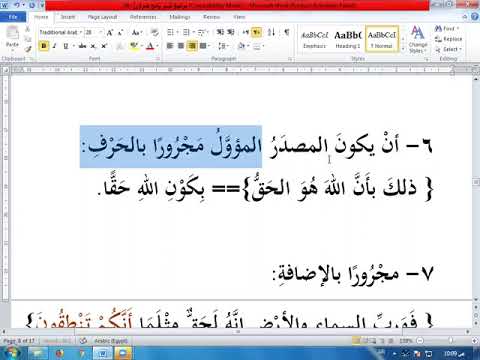Open the font size dropdown
The image size is (480, 360).
click(x=101, y=32)
